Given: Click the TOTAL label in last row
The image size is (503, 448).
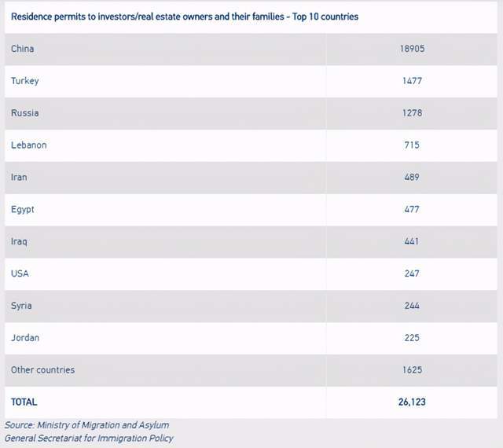Looking at the screenshot, I should point(24,402).
